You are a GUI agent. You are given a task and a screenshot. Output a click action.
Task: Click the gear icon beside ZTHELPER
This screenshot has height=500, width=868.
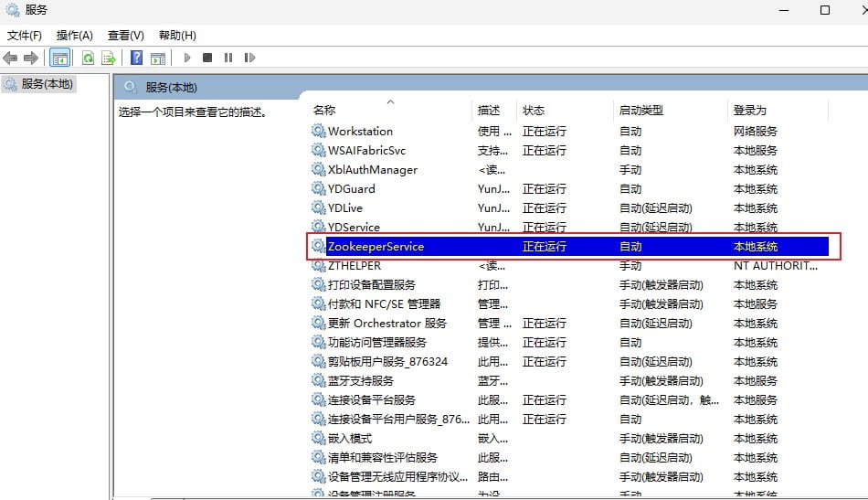318,265
